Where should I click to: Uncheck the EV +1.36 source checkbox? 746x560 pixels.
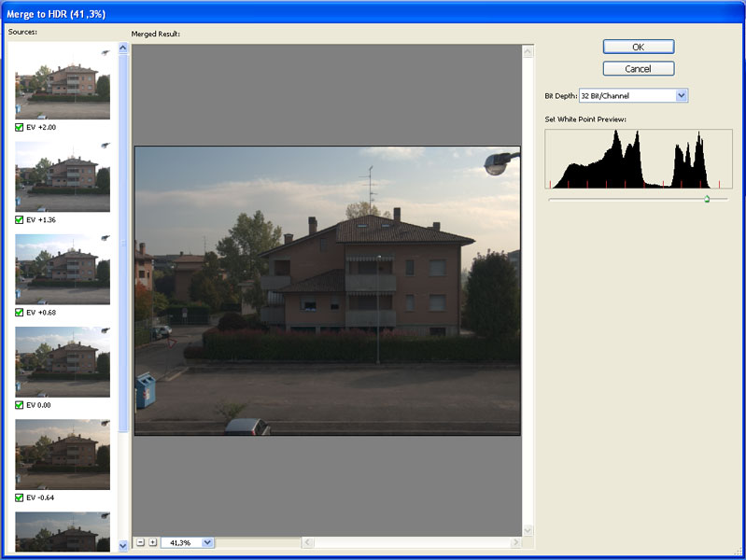tap(19, 220)
